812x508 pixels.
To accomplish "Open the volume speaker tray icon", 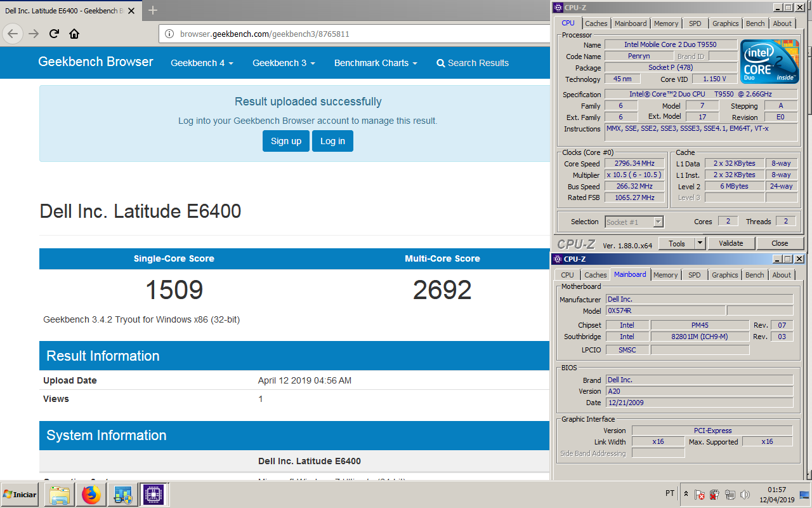I will (x=745, y=495).
